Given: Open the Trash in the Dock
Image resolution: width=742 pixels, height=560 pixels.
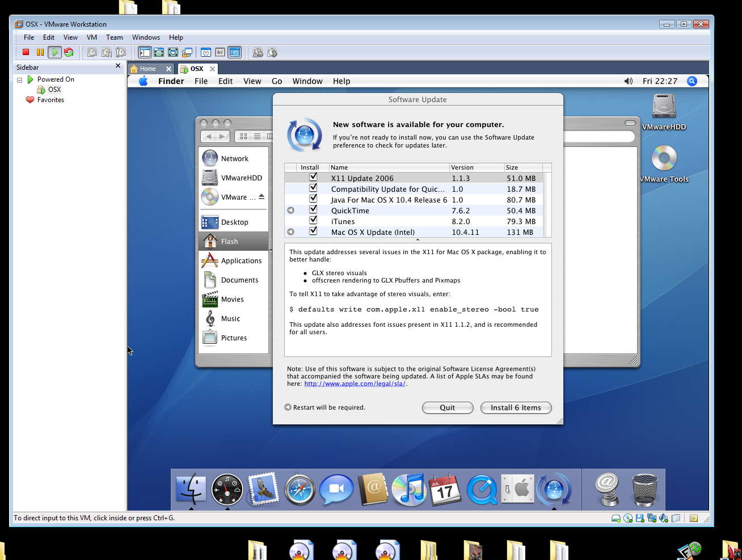Looking at the screenshot, I should pyautogui.click(x=645, y=489).
